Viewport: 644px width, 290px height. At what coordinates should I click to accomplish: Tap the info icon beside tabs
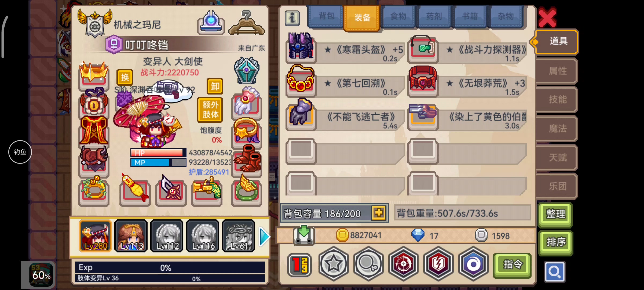(x=292, y=18)
